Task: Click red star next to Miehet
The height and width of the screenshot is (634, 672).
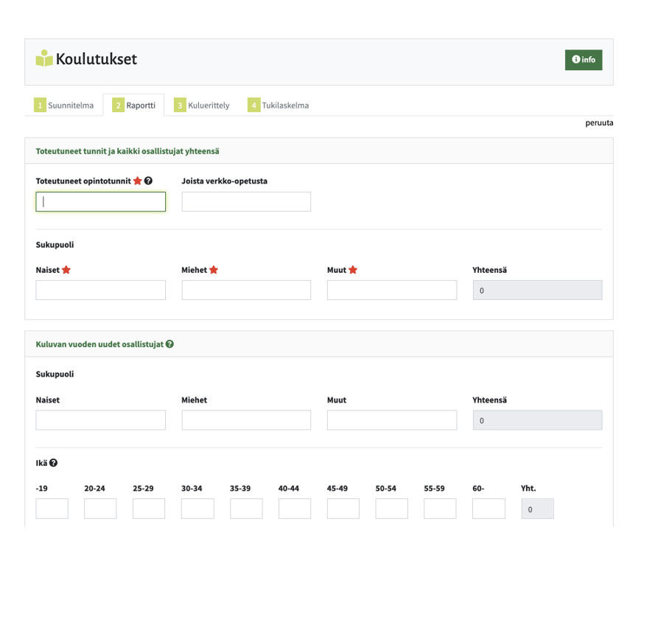Action: [214, 270]
